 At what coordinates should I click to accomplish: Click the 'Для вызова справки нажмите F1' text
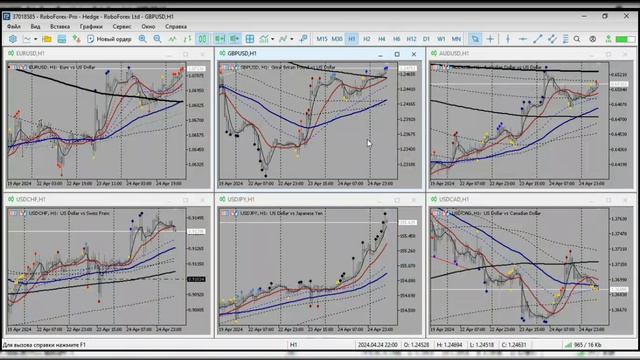click(44, 345)
